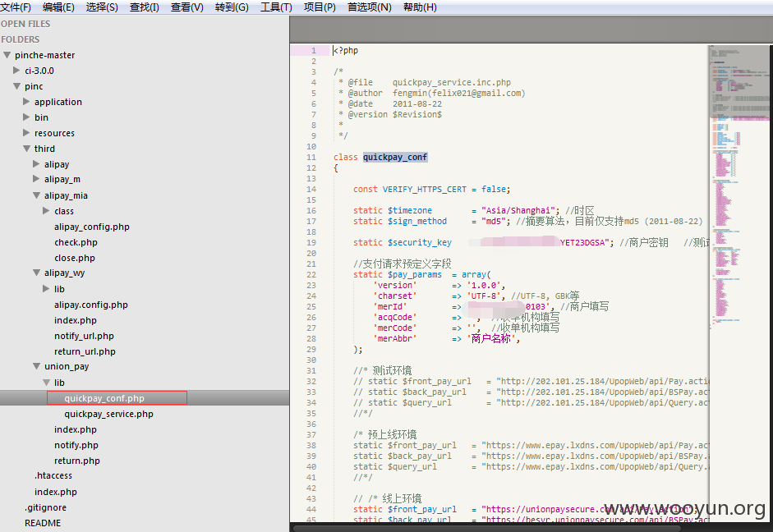
Task: Click the $timezone variable
Action: click(x=410, y=210)
